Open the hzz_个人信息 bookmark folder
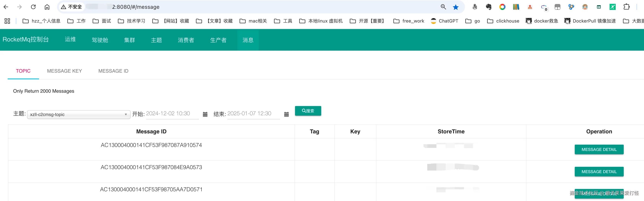Viewport: 644px width, 201px height. point(42,21)
